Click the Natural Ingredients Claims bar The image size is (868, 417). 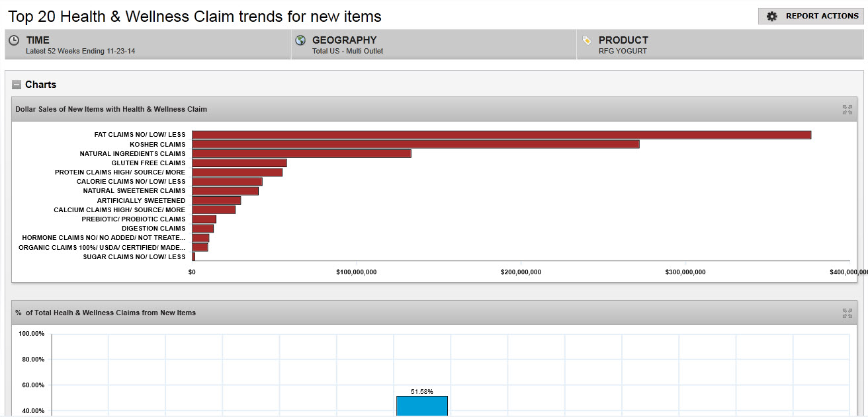pos(301,153)
